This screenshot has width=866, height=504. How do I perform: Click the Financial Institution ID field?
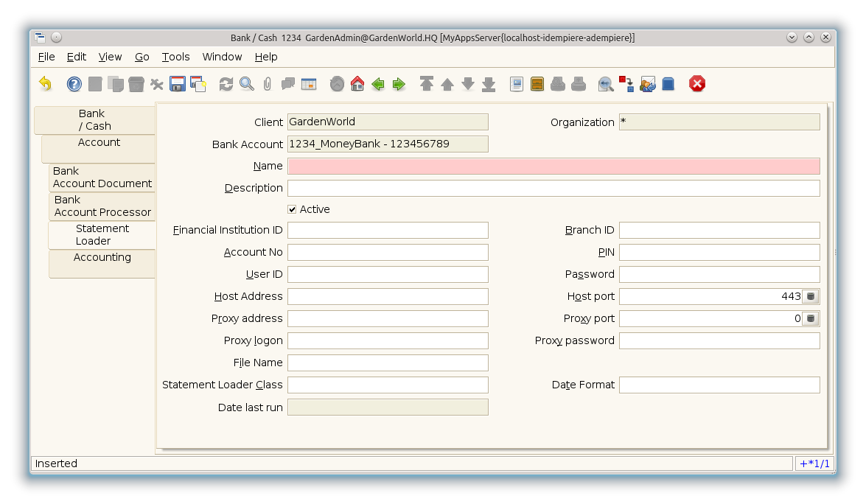[388, 230]
